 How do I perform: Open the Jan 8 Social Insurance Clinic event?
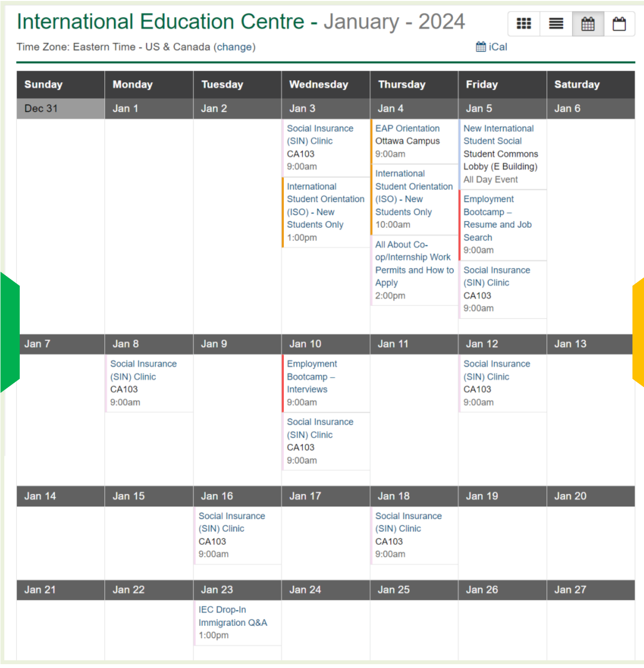pos(143,370)
